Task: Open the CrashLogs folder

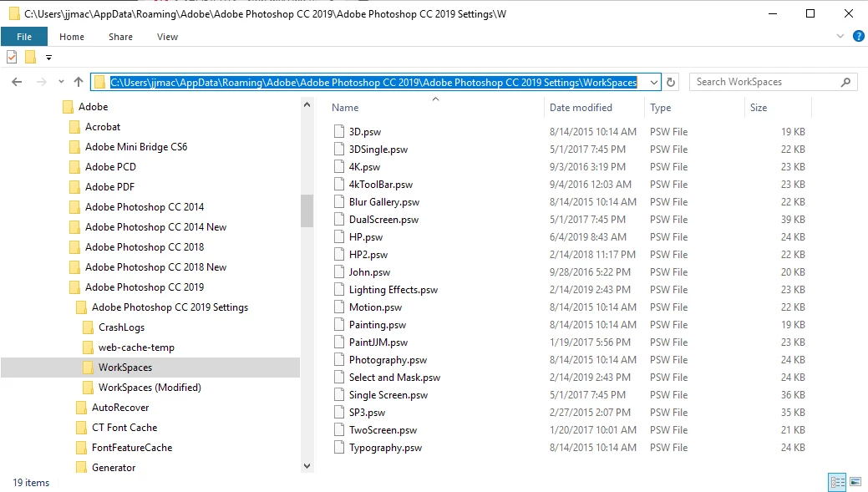Action: tap(121, 327)
